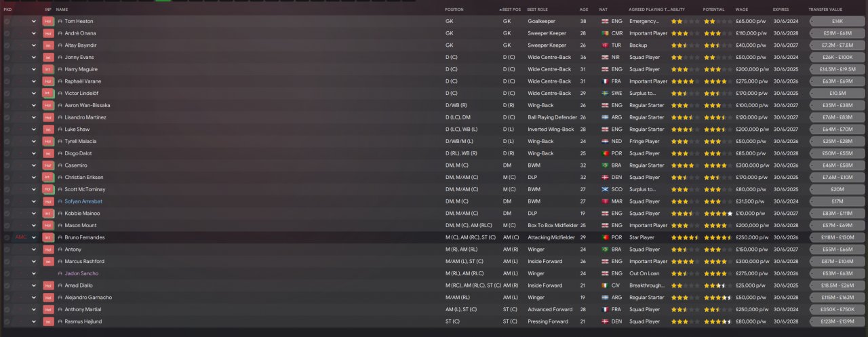Expand the chevron dropdown for Sofyan Amrabat
Viewport: 868px width, 337px height.
click(33, 201)
